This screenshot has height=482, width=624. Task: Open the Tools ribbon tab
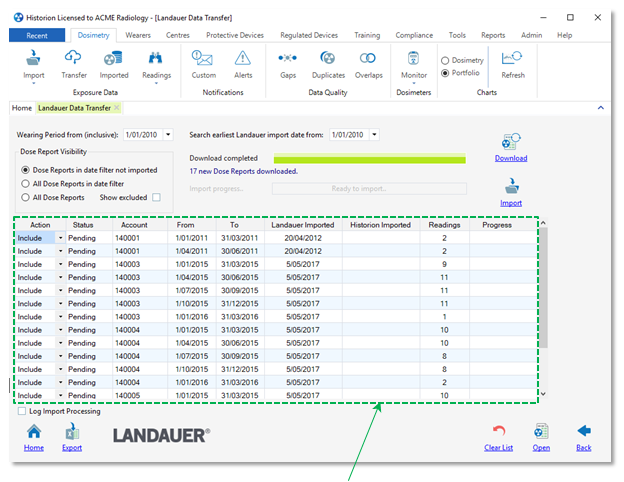tap(457, 35)
